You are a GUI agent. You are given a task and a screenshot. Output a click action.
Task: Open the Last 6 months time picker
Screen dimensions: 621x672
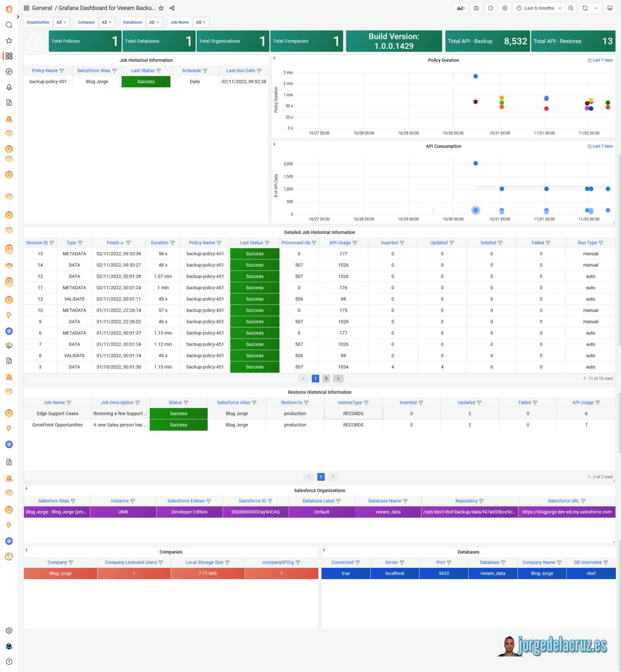539,8
